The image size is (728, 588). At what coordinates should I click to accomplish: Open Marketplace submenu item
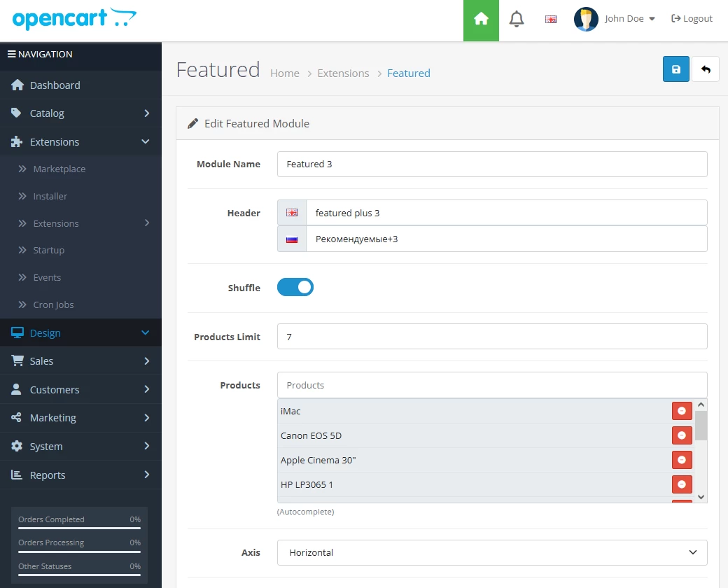(x=80, y=169)
